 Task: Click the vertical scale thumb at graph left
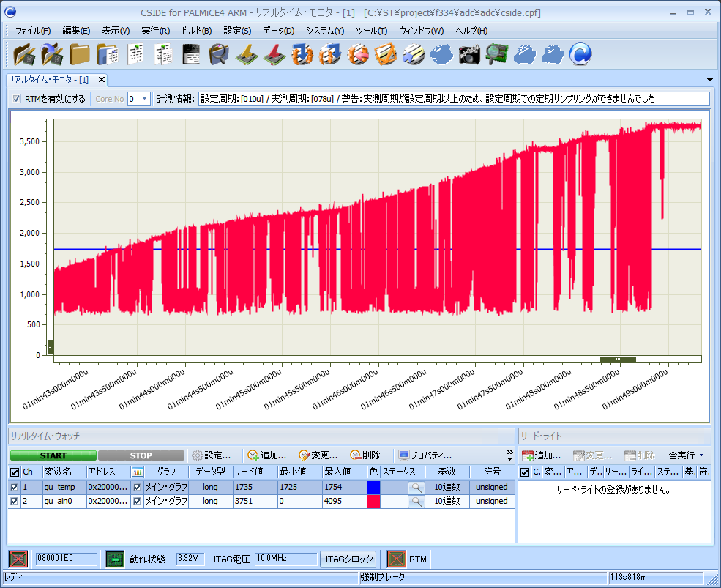click(50, 347)
